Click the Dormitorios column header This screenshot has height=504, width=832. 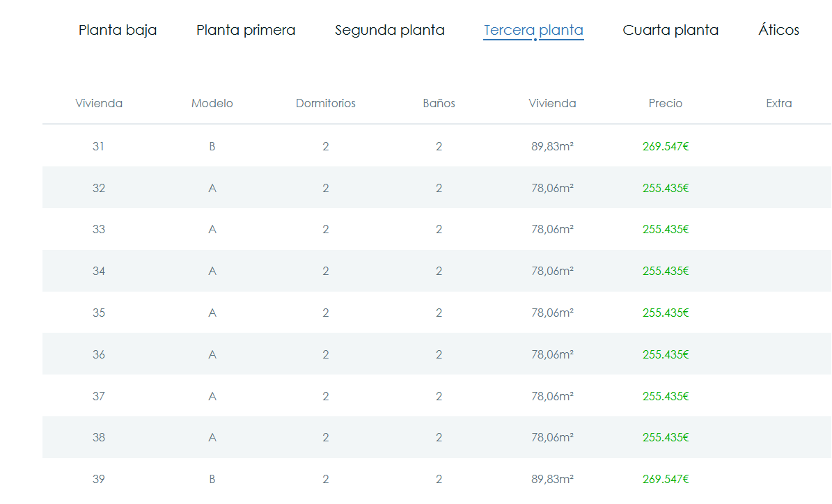[326, 104]
